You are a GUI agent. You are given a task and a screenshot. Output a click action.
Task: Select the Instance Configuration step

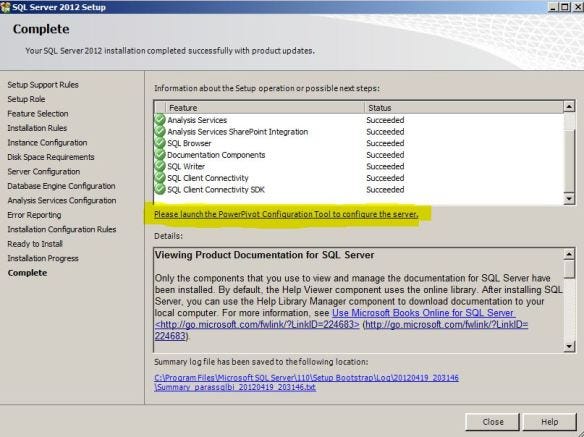47,142
